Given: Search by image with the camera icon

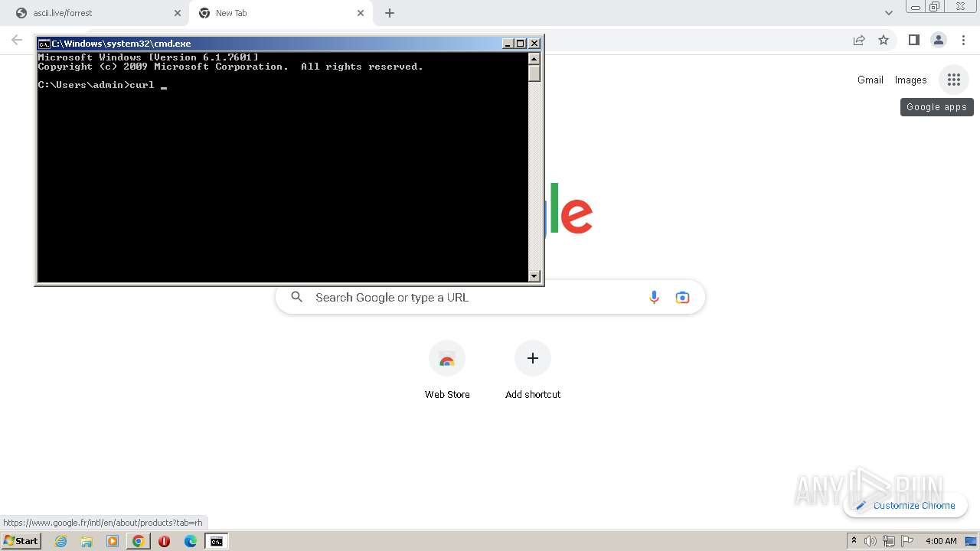Looking at the screenshot, I should click(682, 298).
